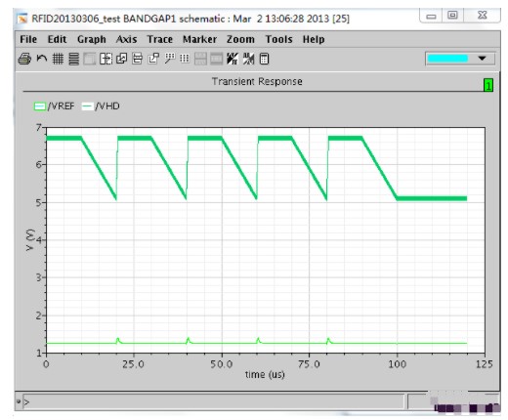The height and width of the screenshot is (420, 508).
Task: Toggle the grid lines icon
Action: coord(58,59)
